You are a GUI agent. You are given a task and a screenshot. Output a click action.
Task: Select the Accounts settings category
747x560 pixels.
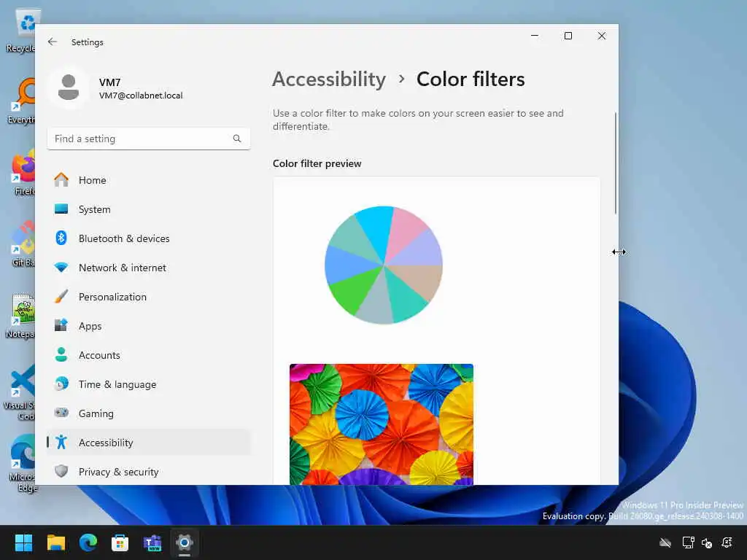click(x=149, y=355)
